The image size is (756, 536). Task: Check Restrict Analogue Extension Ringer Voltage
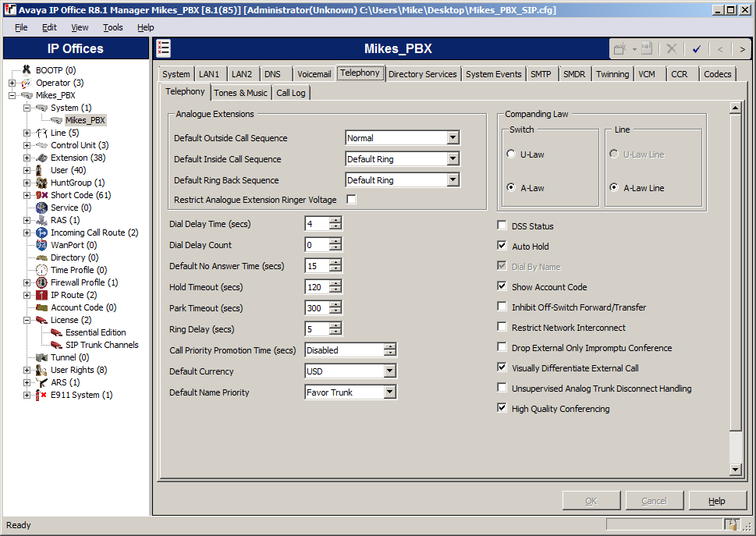pos(352,199)
